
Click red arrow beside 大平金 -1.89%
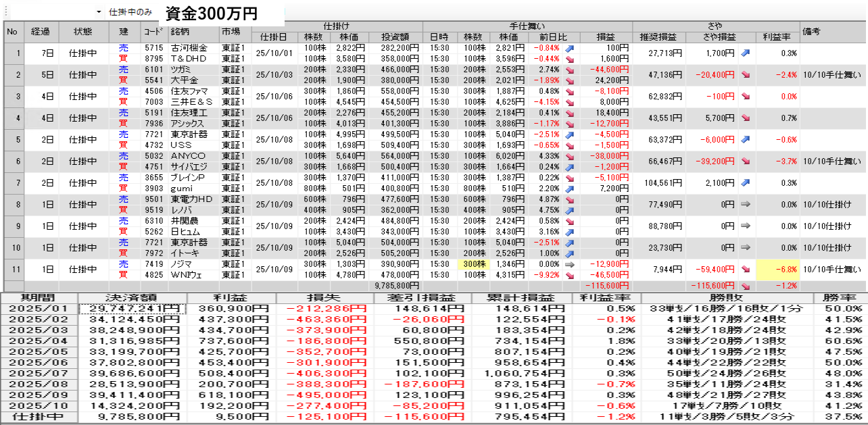click(569, 80)
